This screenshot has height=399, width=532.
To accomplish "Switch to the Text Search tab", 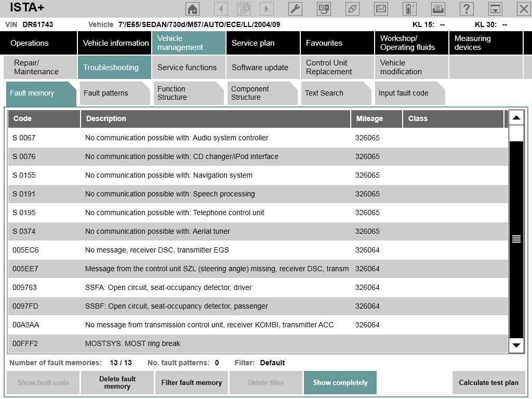I will pos(336,93).
